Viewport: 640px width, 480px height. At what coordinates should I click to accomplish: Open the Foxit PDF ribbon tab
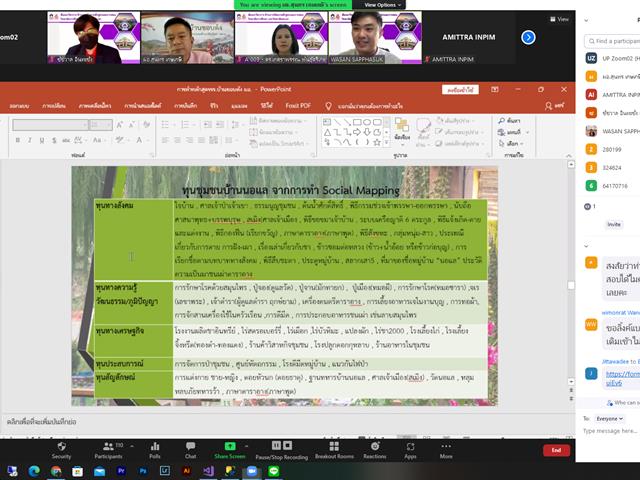click(298, 106)
